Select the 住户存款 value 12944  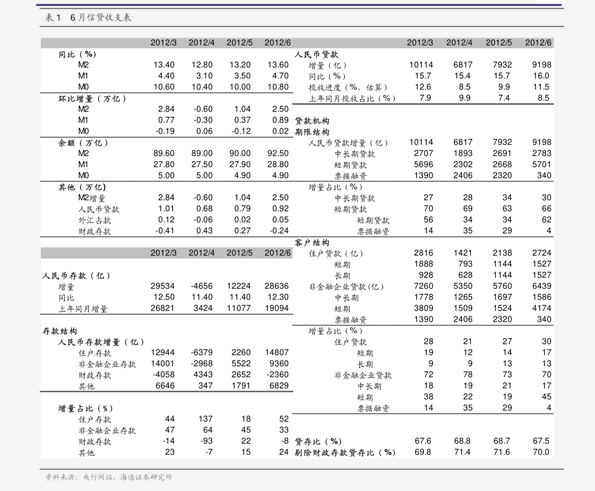[163, 353]
